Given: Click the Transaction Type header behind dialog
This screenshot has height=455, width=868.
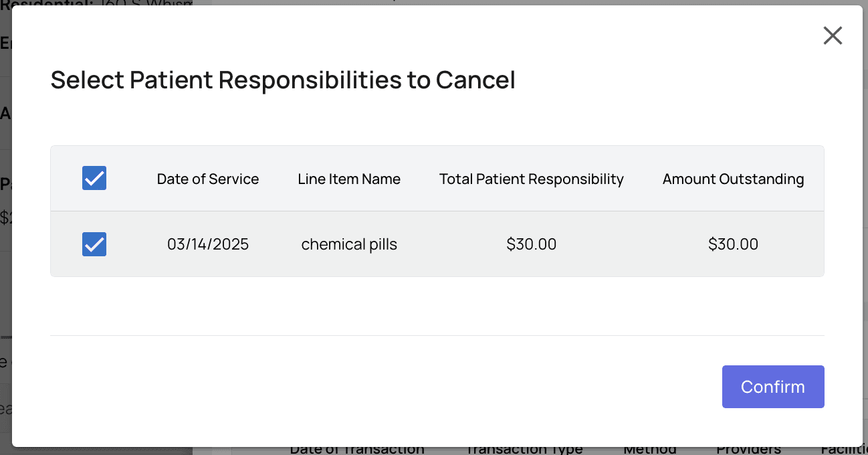Looking at the screenshot, I should (x=524, y=450).
